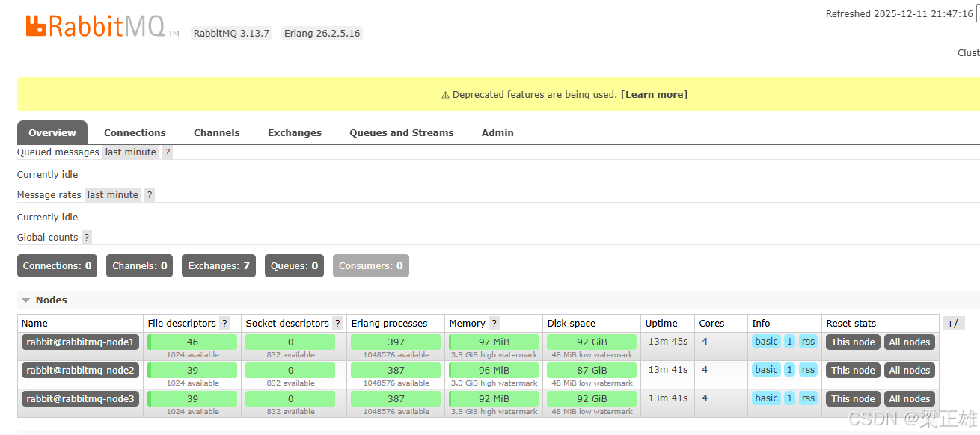
Task: Open node rabbit@rabbitmq-node2 details
Action: [x=81, y=370]
